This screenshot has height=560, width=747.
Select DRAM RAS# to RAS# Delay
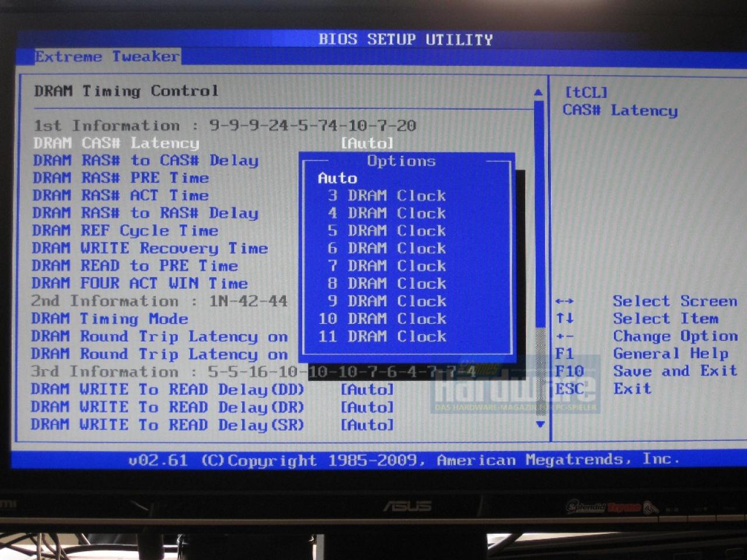click(x=145, y=213)
